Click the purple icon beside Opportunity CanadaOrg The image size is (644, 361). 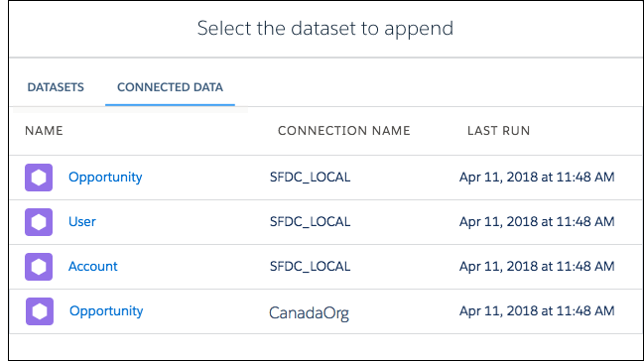pyautogui.click(x=40, y=311)
